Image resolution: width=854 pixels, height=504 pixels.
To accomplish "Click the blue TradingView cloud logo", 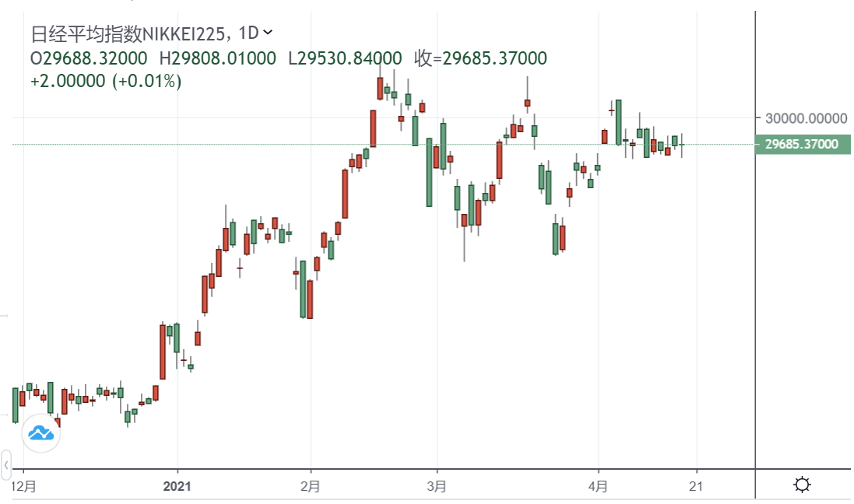I will tap(41, 432).
